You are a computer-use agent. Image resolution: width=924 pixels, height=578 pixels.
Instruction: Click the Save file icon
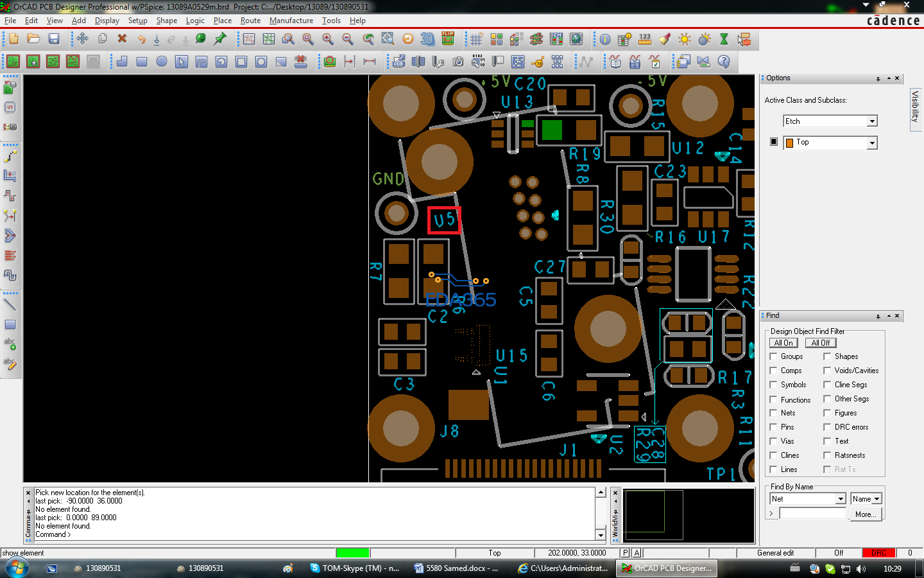click(54, 39)
